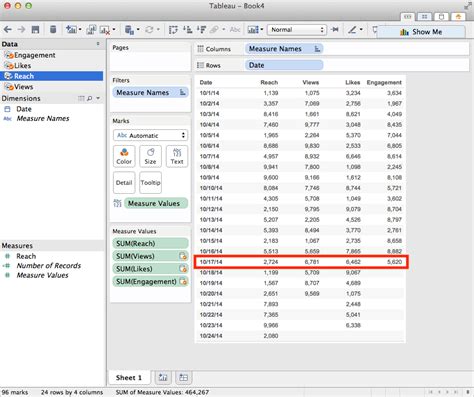The height and width of the screenshot is (397, 474).
Task: Click the filter icon on the Filters Measure Names pill
Action: click(182, 92)
